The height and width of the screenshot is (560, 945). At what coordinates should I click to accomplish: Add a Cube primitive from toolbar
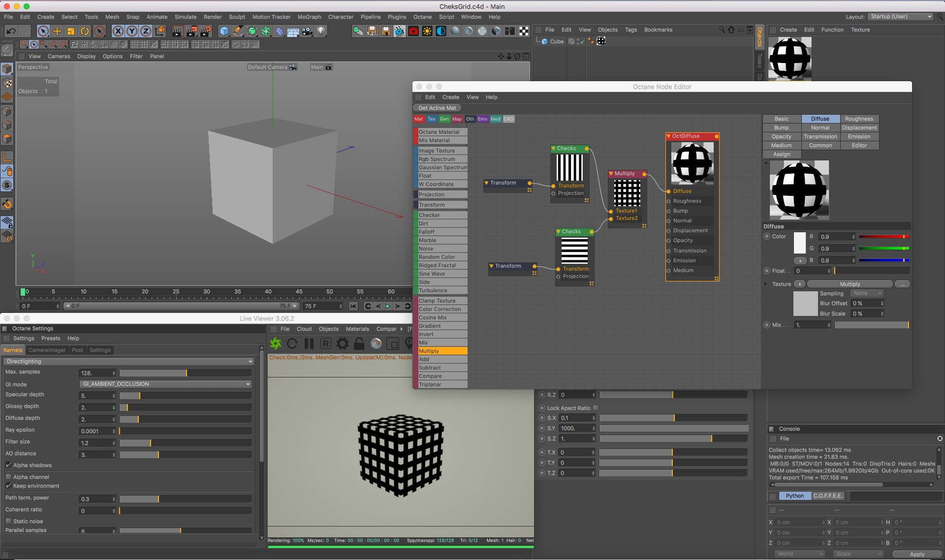(x=224, y=31)
